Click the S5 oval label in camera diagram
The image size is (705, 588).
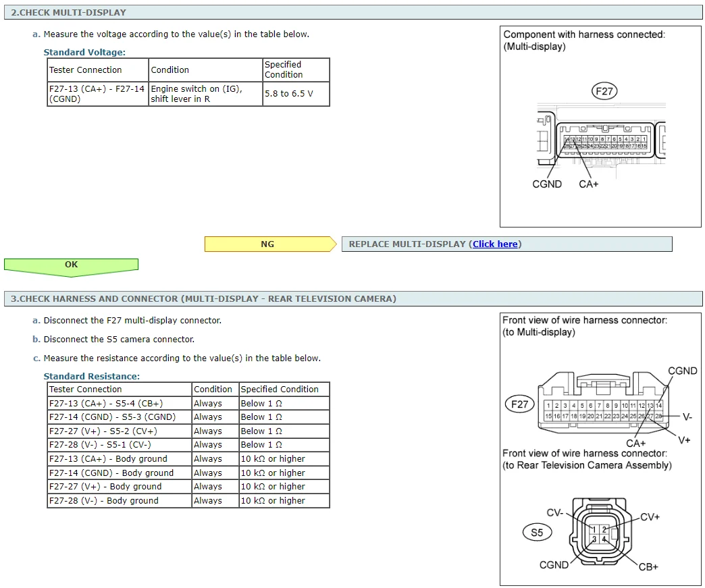(x=536, y=533)
